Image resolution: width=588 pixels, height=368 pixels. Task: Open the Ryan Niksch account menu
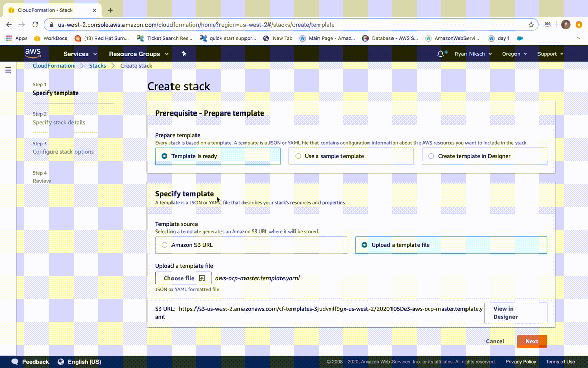click(x=473, y=54)
